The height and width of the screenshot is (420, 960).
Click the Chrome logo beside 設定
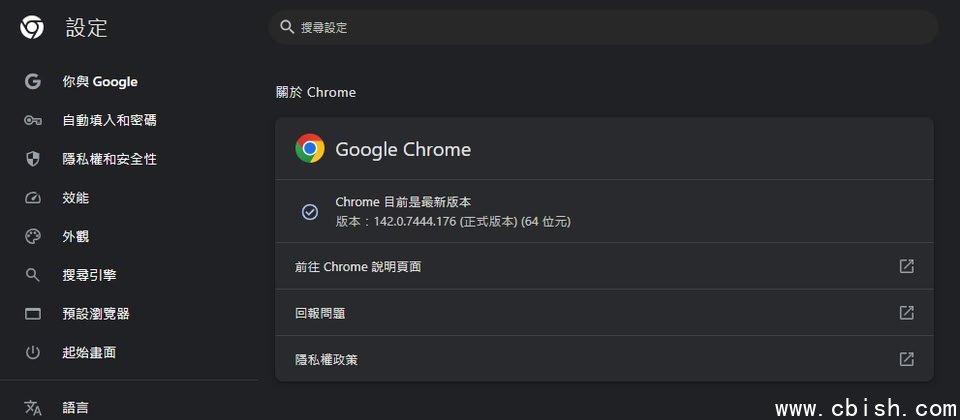tap(32, 28)
